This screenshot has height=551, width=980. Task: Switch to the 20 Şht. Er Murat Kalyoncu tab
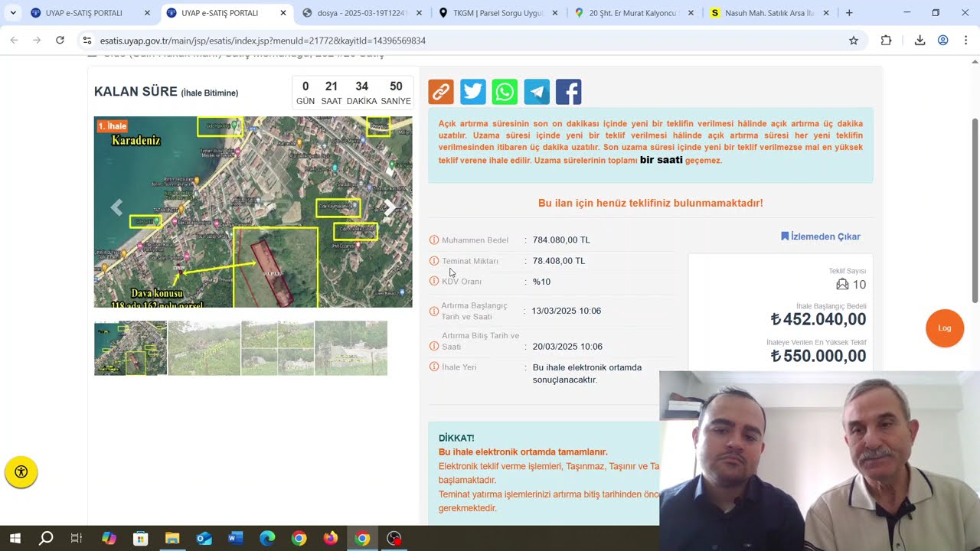point(635,13)
